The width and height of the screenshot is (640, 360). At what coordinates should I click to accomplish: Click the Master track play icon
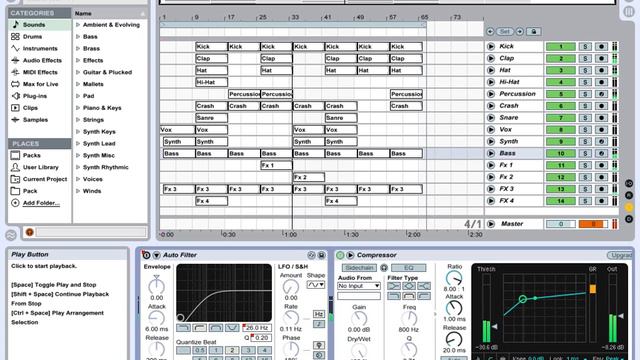(491, 224)
